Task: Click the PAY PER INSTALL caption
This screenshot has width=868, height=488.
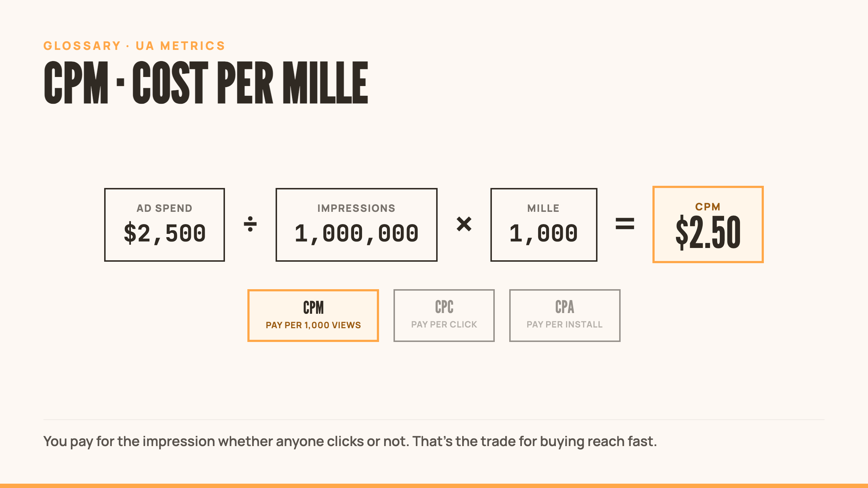Action: (565, 325)
